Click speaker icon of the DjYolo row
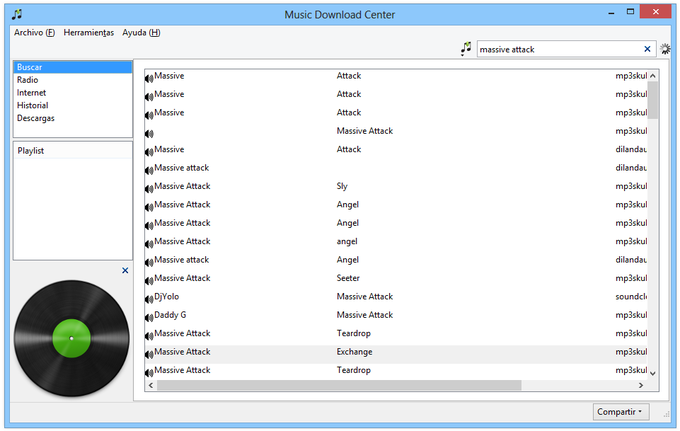The width and height of the screenshot is (680, 431). pos(149,299)
